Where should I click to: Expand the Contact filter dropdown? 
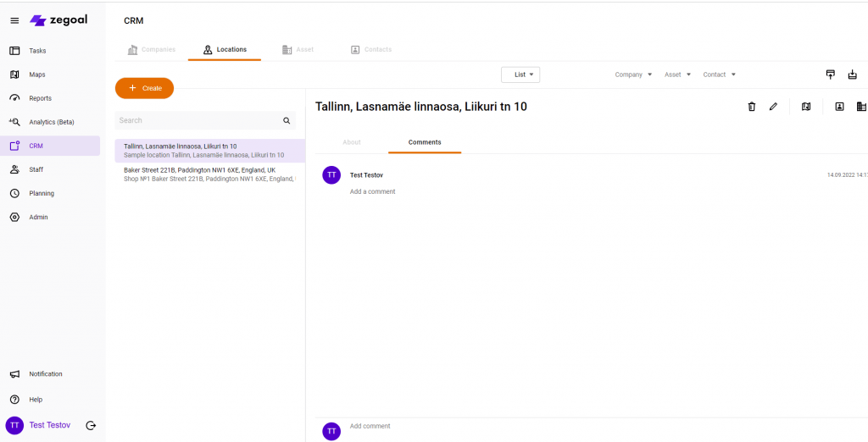pyautogui.click(x=719, y=75)
